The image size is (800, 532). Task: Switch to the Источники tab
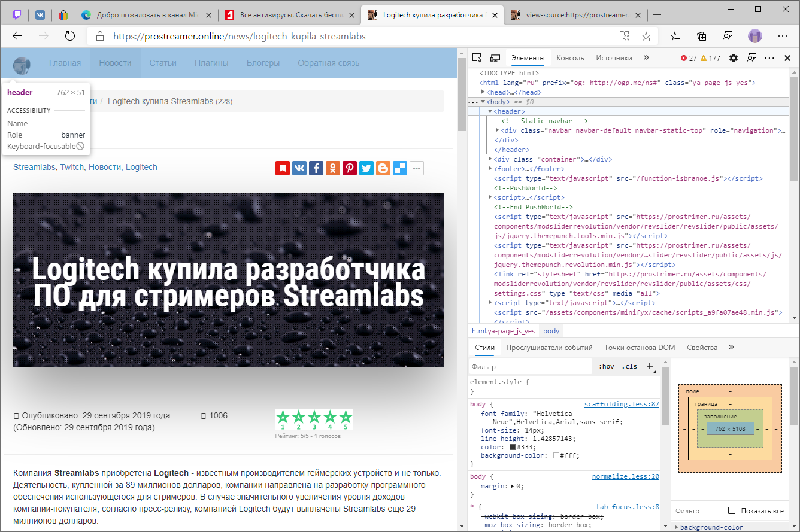click(x=614, y=58)
